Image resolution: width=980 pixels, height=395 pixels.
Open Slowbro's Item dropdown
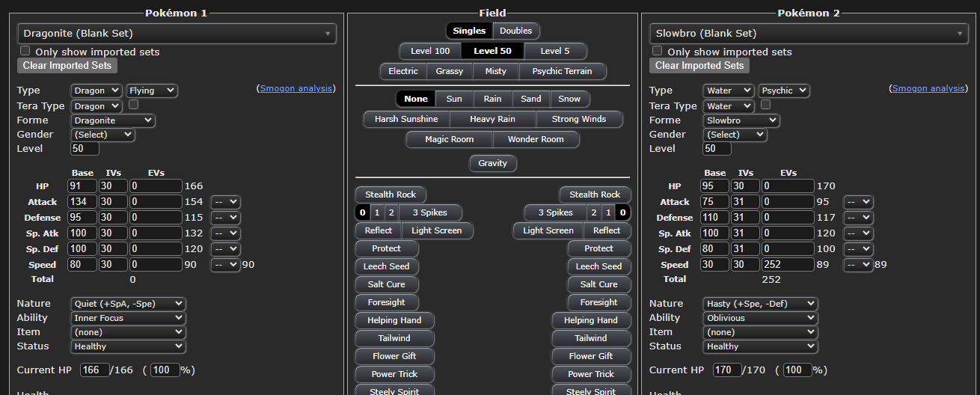(x=761, y=332)
